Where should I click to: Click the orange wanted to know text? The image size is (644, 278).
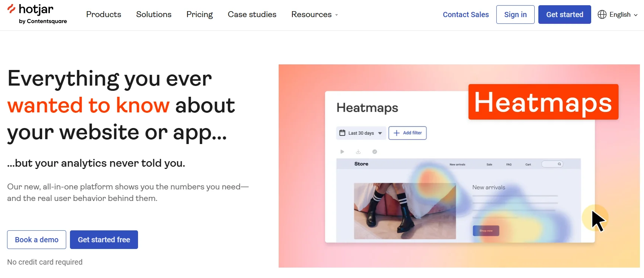point(89,105)
